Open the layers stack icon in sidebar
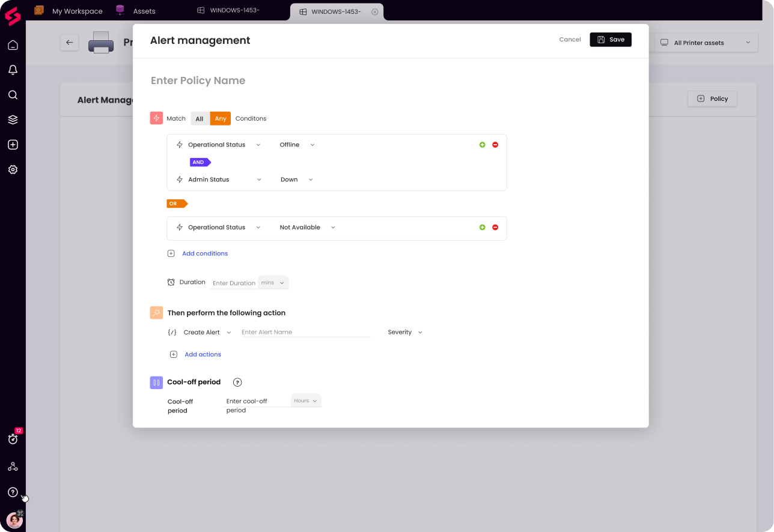774x532 pixels. click(x=13, y=119)
